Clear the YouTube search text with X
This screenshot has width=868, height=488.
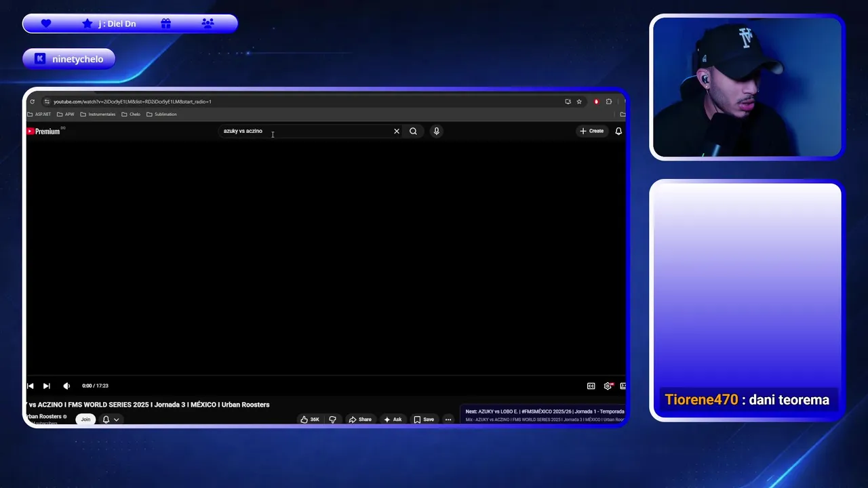coord(397,131)
